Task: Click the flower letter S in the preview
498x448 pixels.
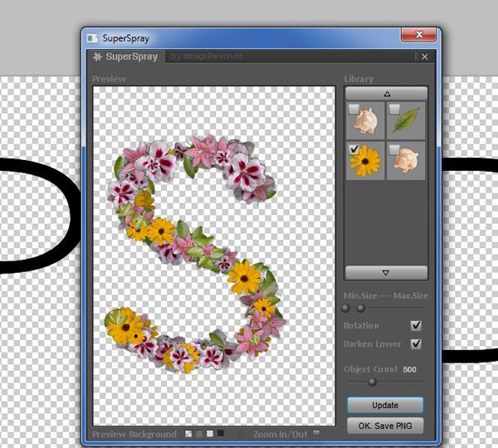Action: (x=194, y=254)
